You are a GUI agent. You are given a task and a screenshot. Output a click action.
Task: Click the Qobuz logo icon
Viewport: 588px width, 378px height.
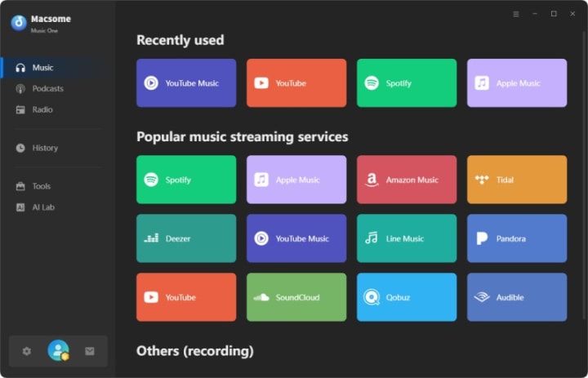point(372,297)
